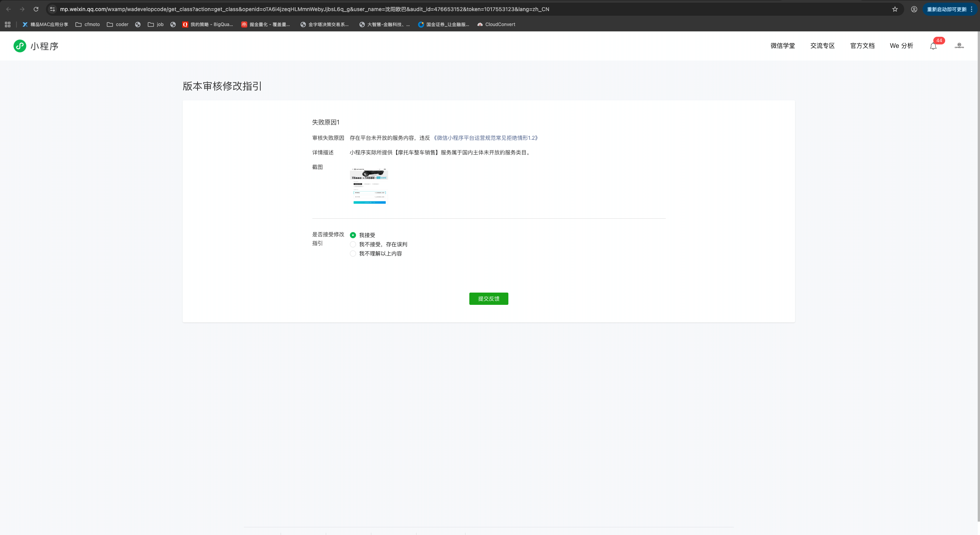Open the rejection screenshot thumbnail
Viewport: 980px width, 535px height.
(369, 186)
